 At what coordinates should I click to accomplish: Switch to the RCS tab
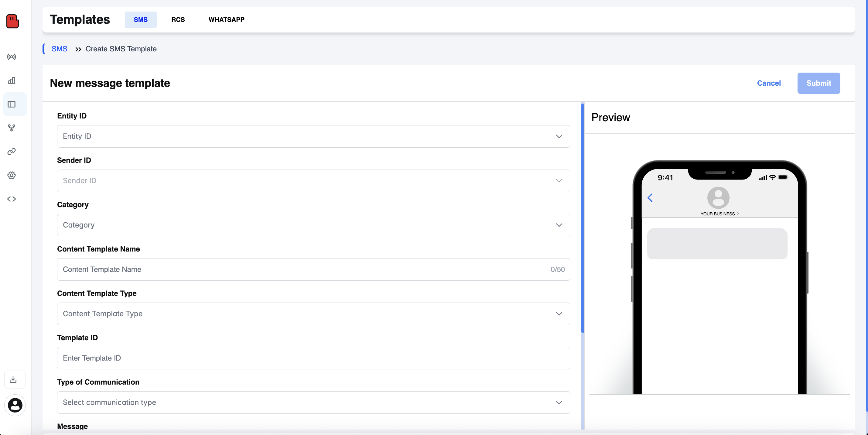(178, 19)
